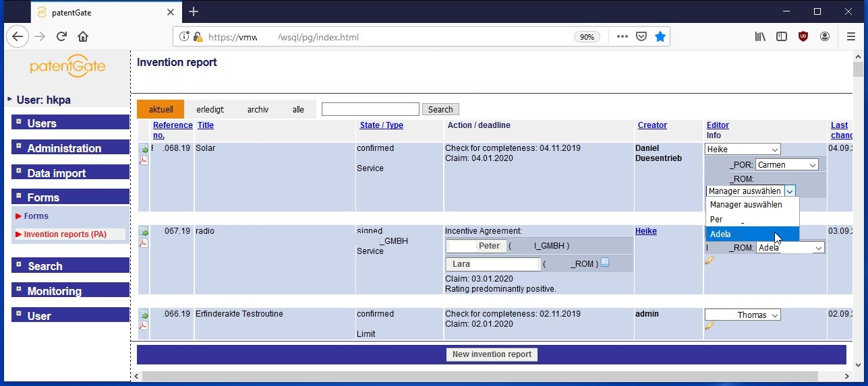Open a new browser tab
Image resolution: width=868 pixels, height=386 pixels.
pos(194,11)
